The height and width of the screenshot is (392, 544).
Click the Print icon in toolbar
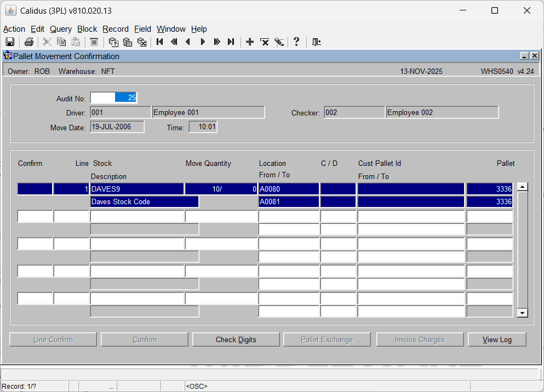tap(29, 42)
